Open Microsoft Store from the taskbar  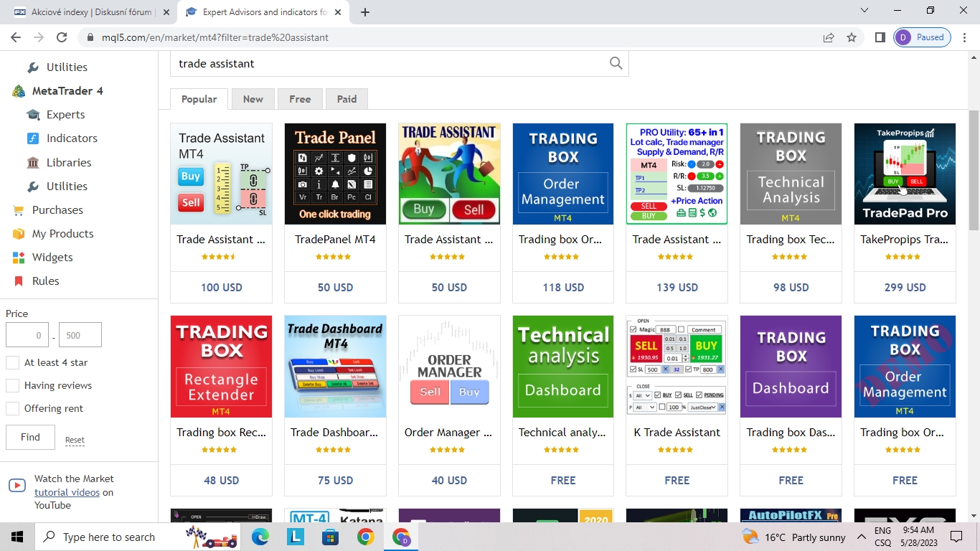point(330,537)
